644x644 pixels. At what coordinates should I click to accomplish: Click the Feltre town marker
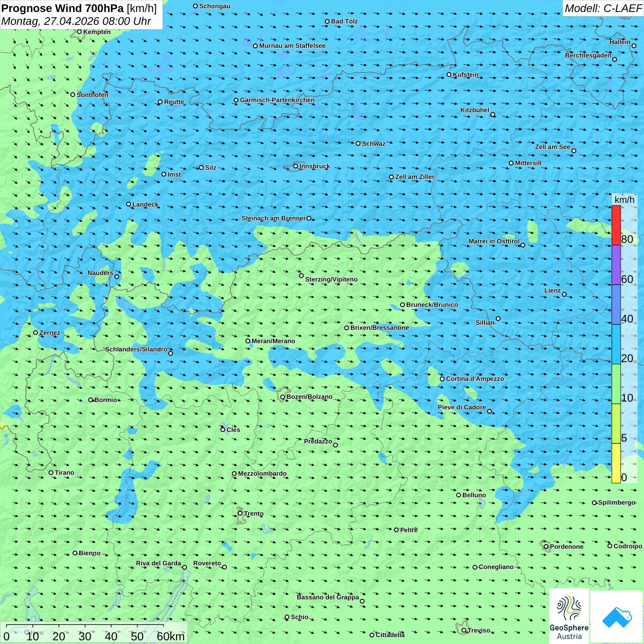[397, 530]
